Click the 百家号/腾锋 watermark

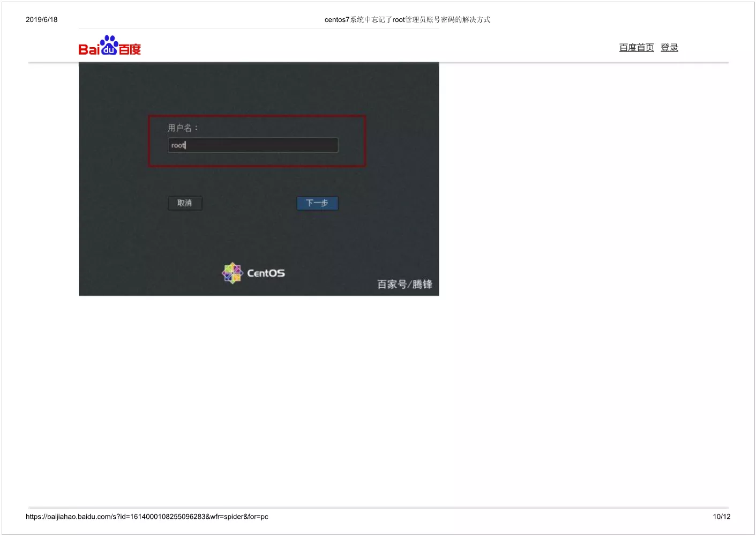(405, 284)
